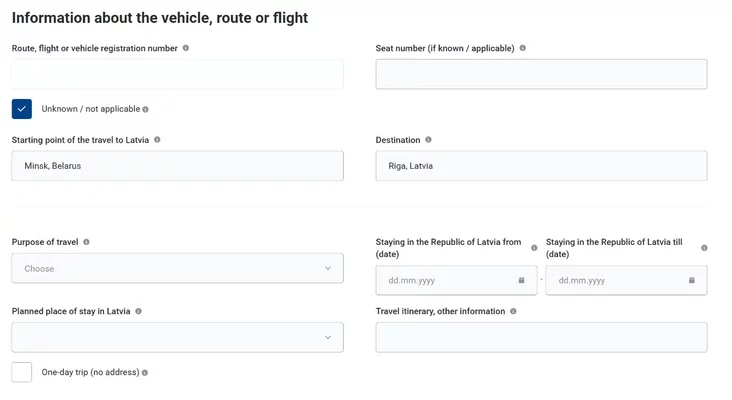Click the Travel itinerary, other information field
Image resolution: width=732 pixels, height=400 pixels.
coord(541,337)
